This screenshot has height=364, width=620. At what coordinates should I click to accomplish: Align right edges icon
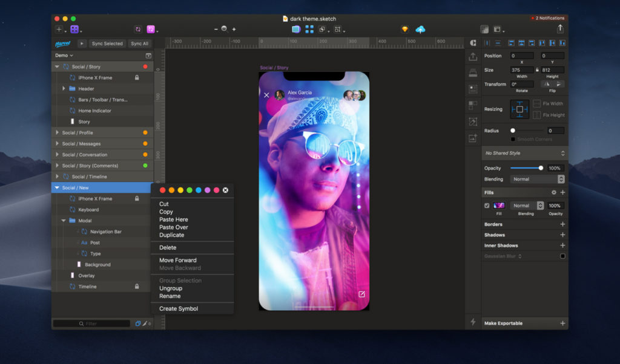pos(532,43)
